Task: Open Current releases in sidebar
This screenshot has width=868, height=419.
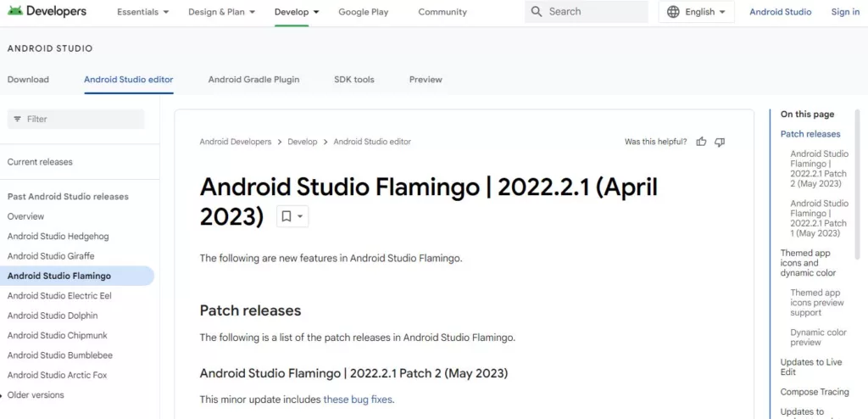Action: [40, 162]
